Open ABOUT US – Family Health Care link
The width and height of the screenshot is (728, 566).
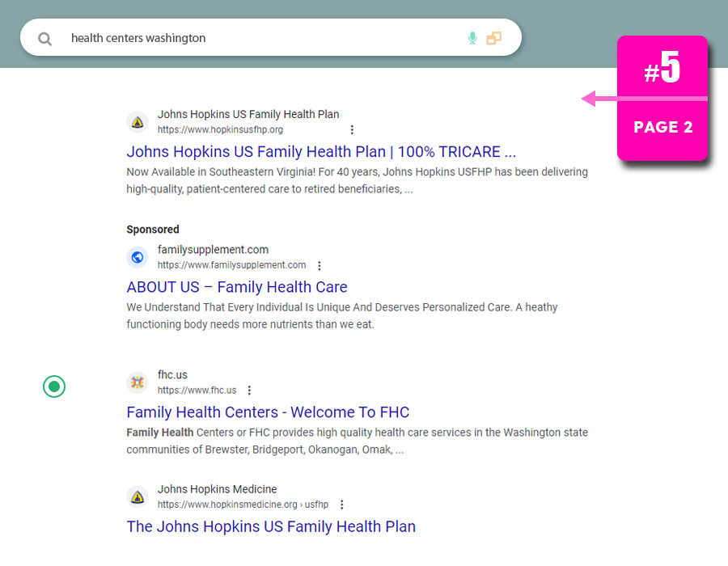coord(237,287)
